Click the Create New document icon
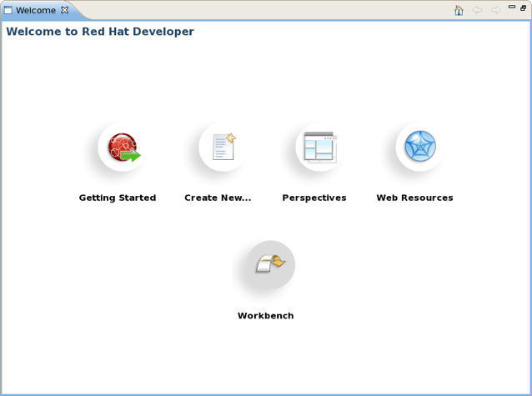The height and width of the screenshot is (396, 532). click(x=223, y=147)
